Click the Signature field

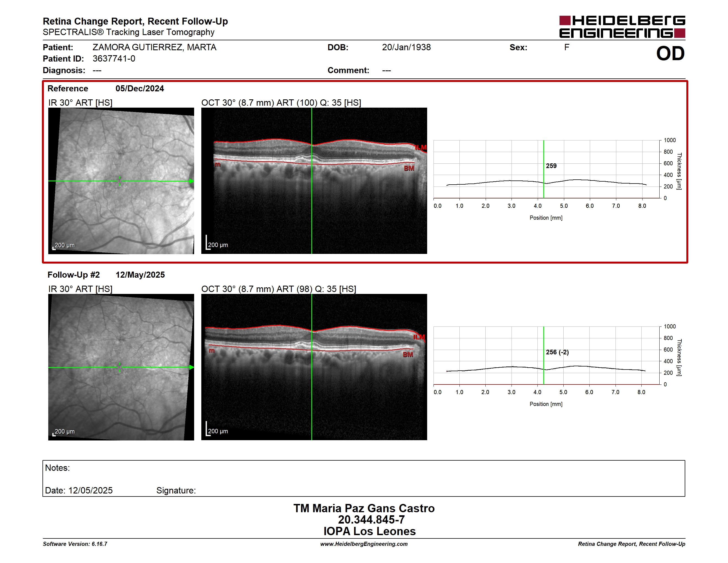click(x=176, y=490)
